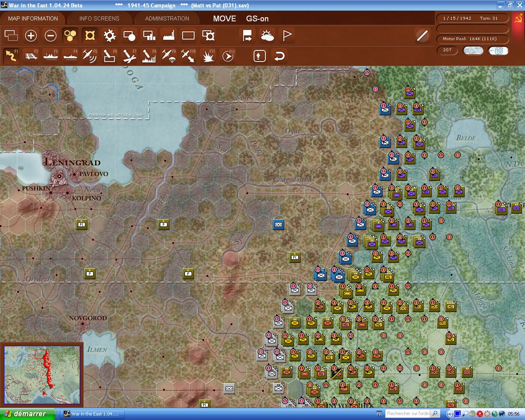Click the diagonal slash button
The width and height of the screenshot is (525, 420).
tap(422, 36)
